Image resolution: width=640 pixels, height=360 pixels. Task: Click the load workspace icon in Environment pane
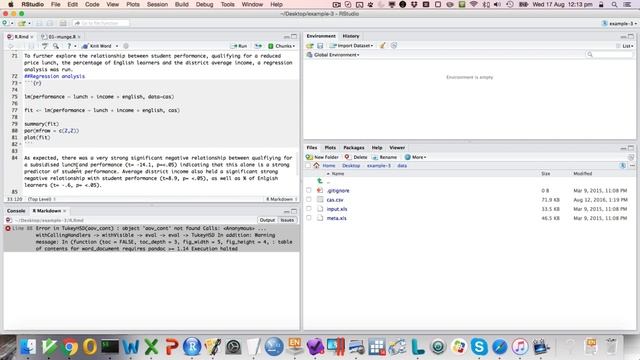[x=310, y=46]
